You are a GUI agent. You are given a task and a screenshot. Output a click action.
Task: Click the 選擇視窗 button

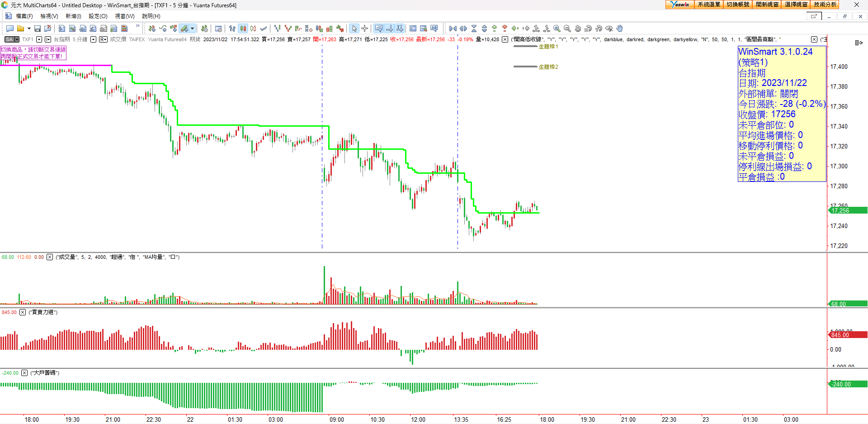tap(796, 5)
